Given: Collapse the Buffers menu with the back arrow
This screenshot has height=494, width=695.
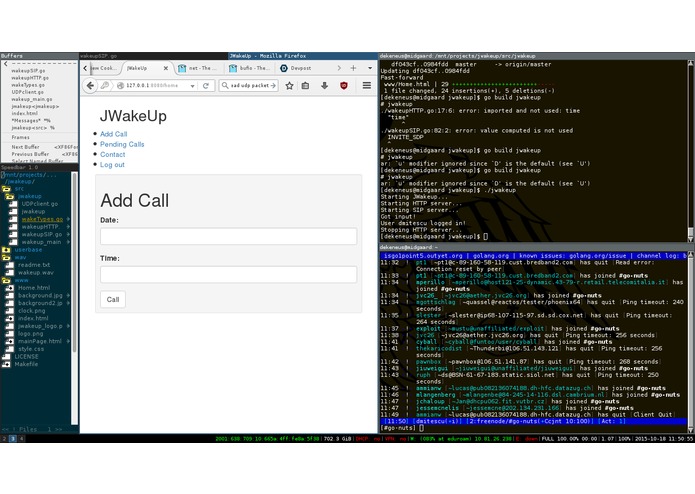Looking at the screenshot, I should click(5, 64).
